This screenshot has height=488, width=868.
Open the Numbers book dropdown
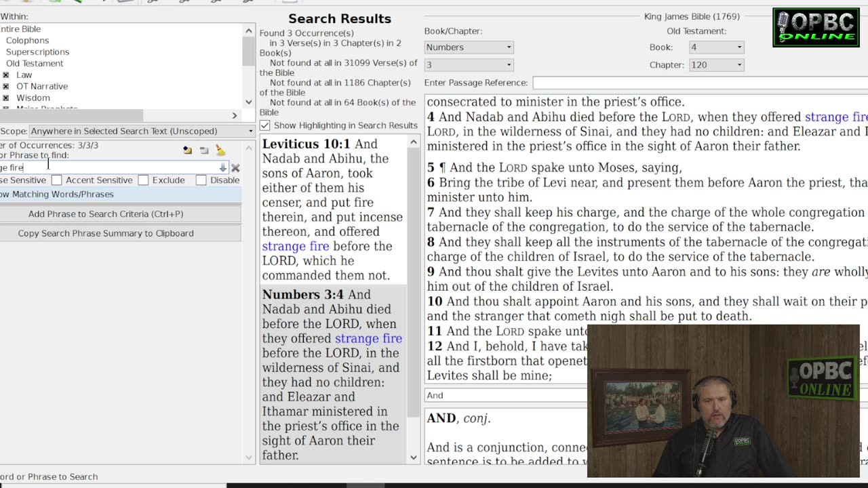click(x=469, y=47)
